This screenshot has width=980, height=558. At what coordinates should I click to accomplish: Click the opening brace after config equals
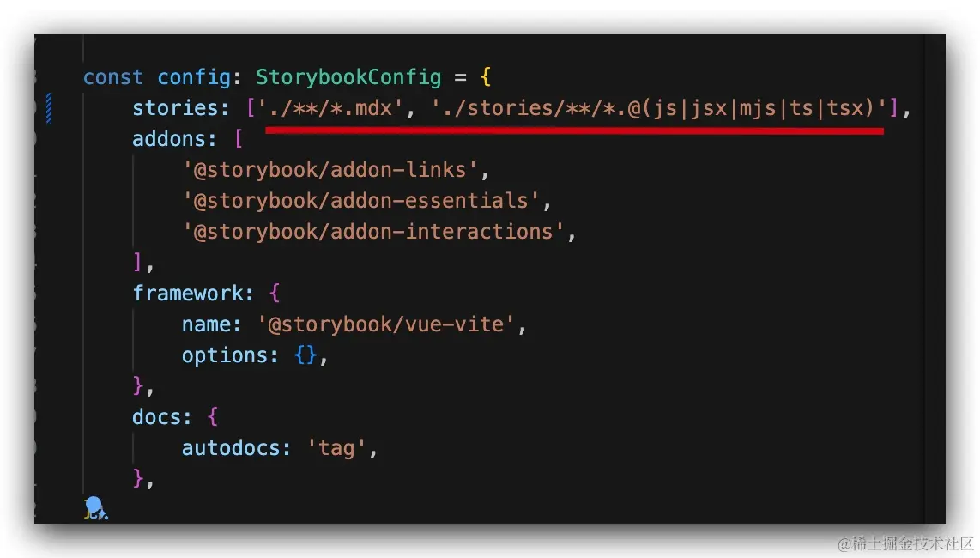pos(485,77)
